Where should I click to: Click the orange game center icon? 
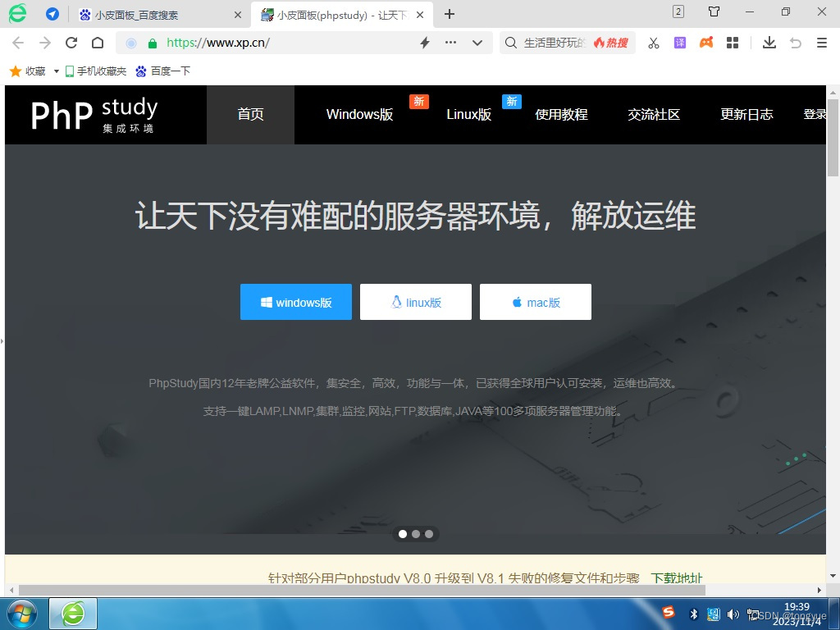(x=707, y=43)
